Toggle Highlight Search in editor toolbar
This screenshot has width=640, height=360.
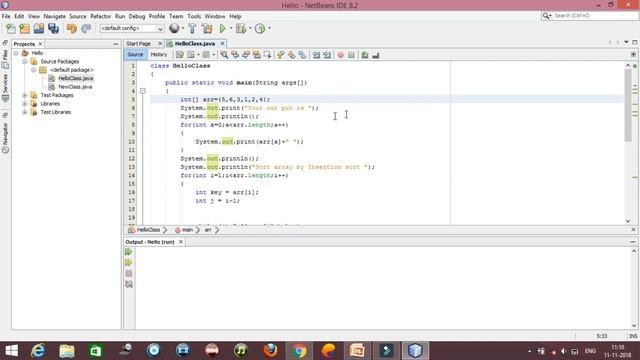click(x=256, y=55)
